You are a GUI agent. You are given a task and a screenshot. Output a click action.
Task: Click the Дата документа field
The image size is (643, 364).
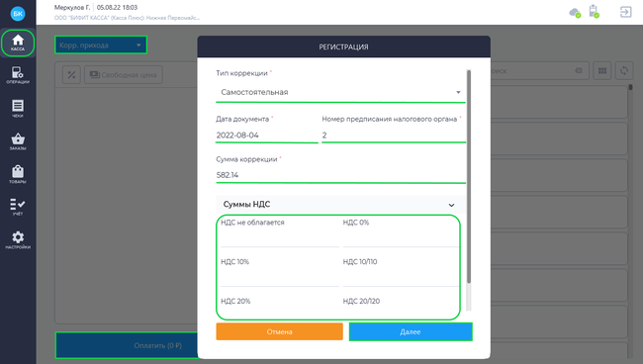tap(266, 136)
